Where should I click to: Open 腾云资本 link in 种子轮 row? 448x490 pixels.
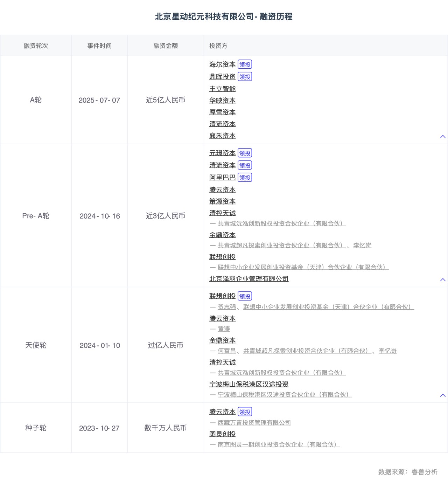click(x=222, y=412)
